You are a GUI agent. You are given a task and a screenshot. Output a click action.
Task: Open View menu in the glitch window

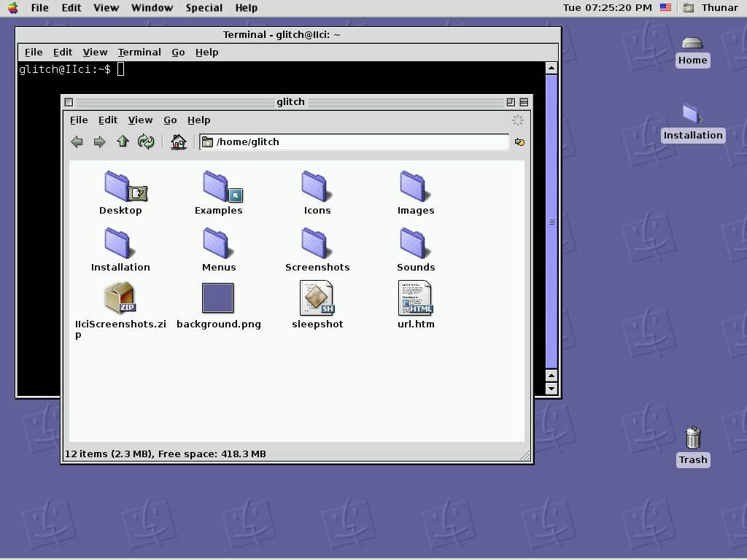(140, 120)
